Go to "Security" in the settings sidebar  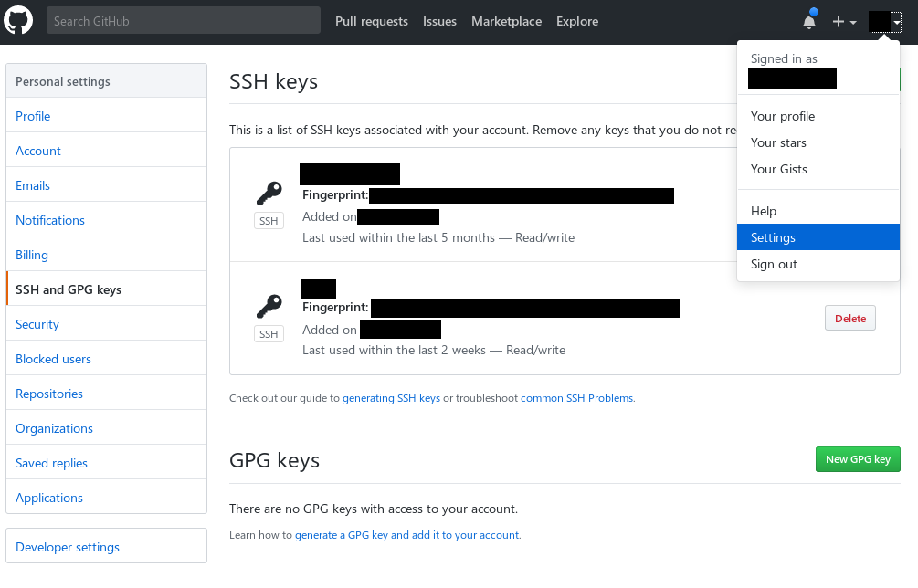37,324
